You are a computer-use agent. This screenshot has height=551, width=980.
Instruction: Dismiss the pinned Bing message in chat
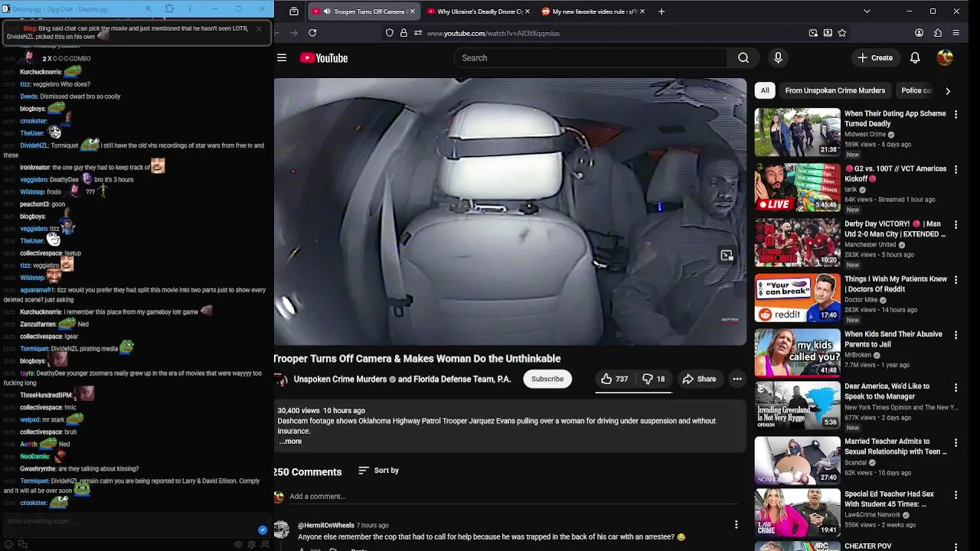coord(259,29)
